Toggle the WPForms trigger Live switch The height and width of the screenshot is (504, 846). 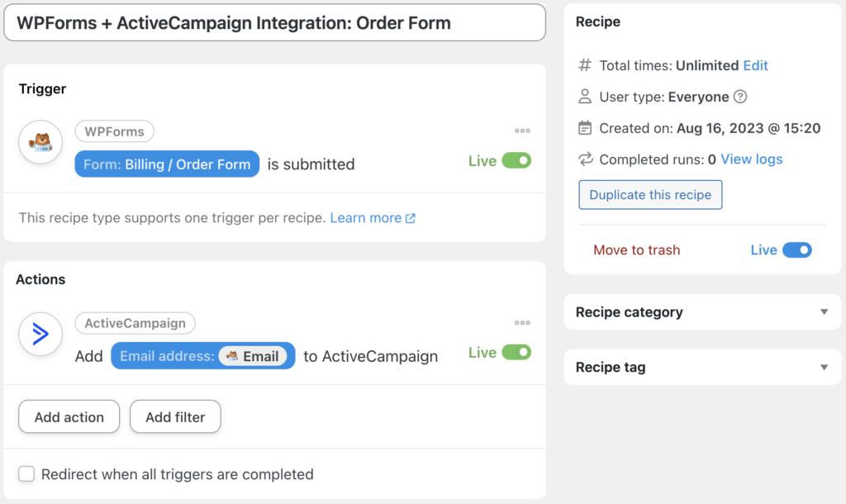[x=516, y=161]
